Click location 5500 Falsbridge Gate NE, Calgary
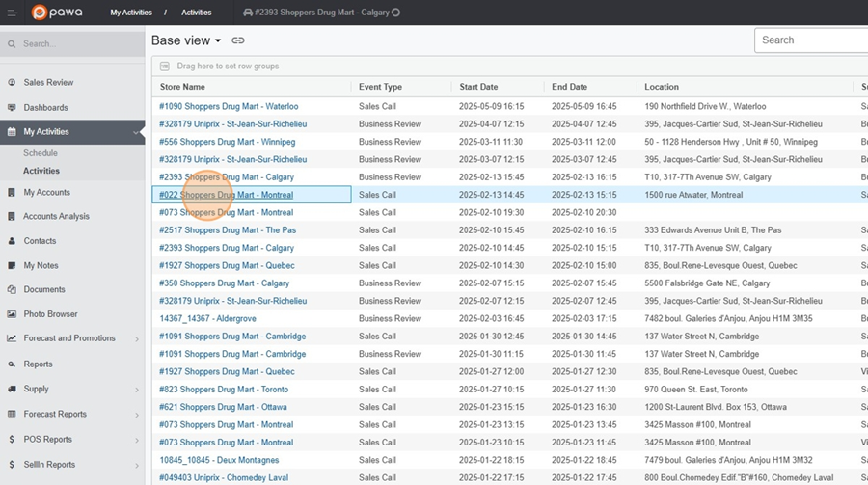The height and width of the screenshot is (485, 868). [707, 283]
